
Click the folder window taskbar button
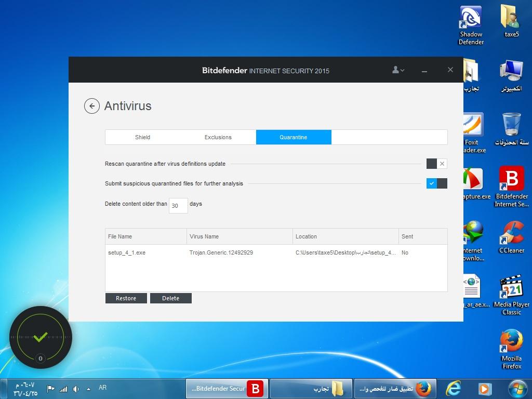point(311,389)
